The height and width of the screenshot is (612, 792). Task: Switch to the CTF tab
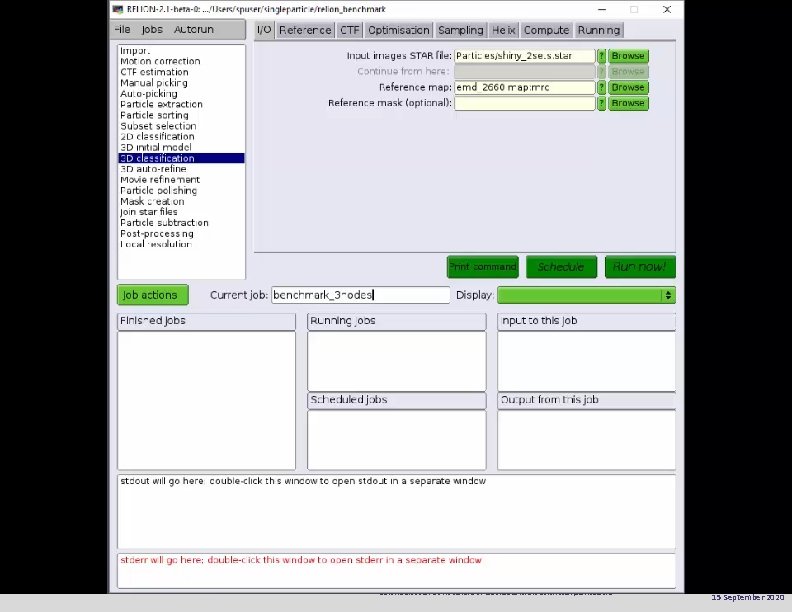350,30
